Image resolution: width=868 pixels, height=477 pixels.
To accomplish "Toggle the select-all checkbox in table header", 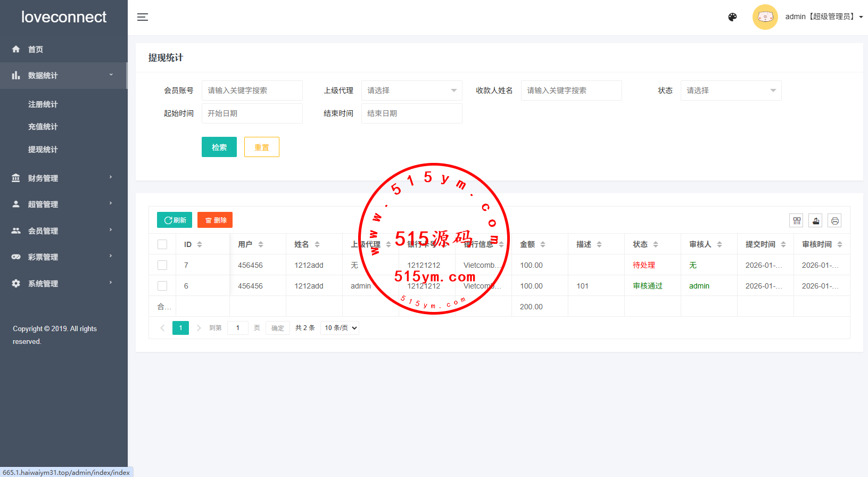I will click(x=162, y=244).
